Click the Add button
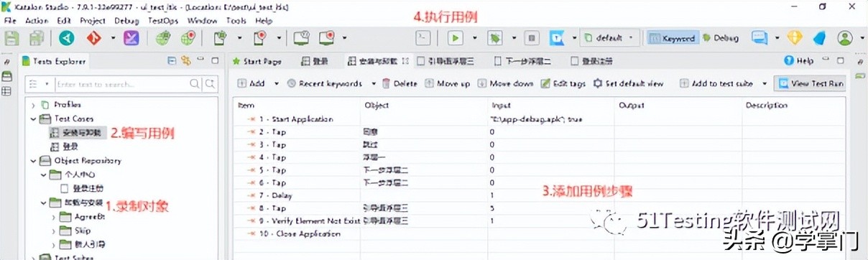This screenshot has height=260, width=868. click(251, 84)
